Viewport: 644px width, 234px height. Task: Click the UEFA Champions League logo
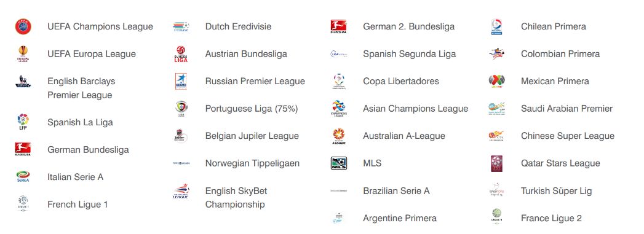pos(23,26)
